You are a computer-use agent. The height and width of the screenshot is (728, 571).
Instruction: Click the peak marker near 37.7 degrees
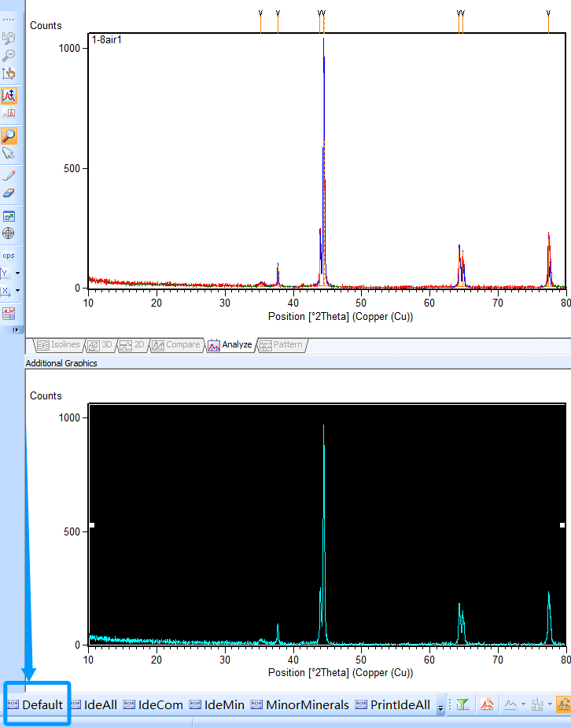278,21
